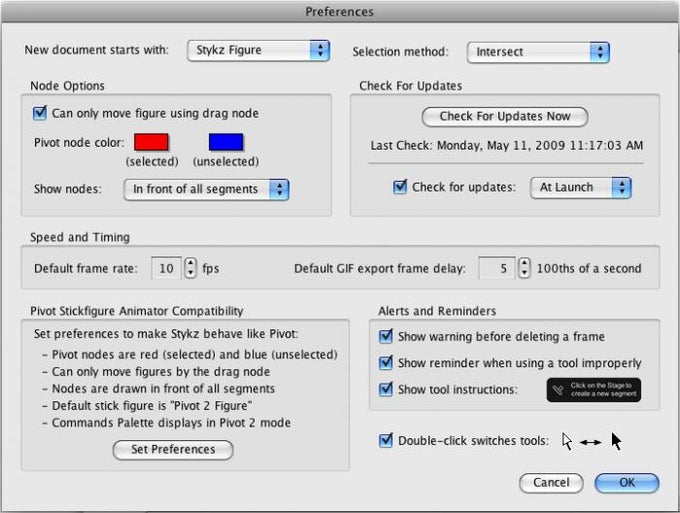
Task: Open the 'At Launch' update frequency dropdown
Action: (581, 188)
